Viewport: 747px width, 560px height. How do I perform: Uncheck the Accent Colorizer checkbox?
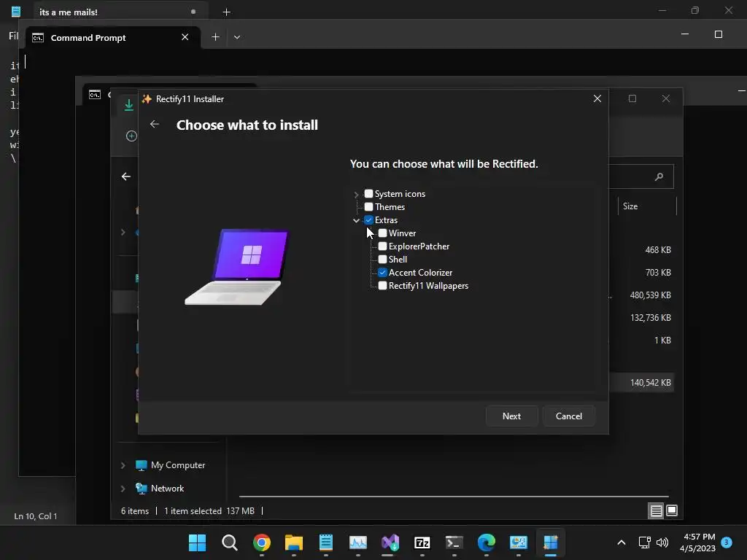tap(382, 273)
